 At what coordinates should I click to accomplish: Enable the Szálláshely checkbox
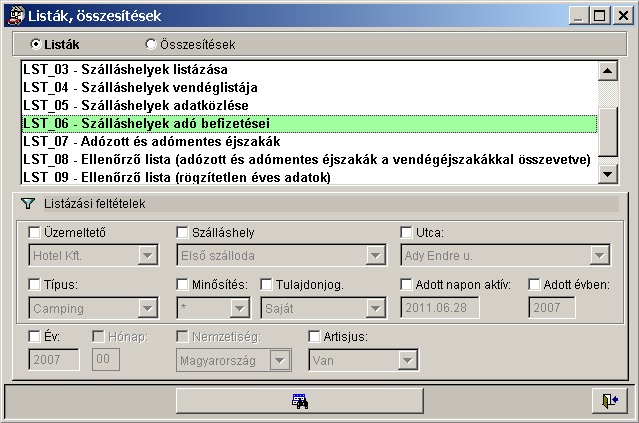pyautogui.click(x=182, y=232)
